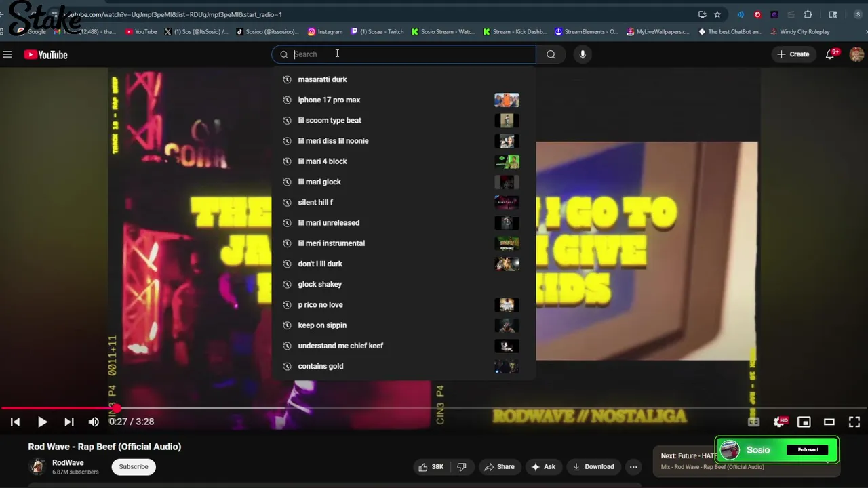Choose the 'don't i lil durk' suggestion
Screen dimensions: 868x488
pos(403,264)
